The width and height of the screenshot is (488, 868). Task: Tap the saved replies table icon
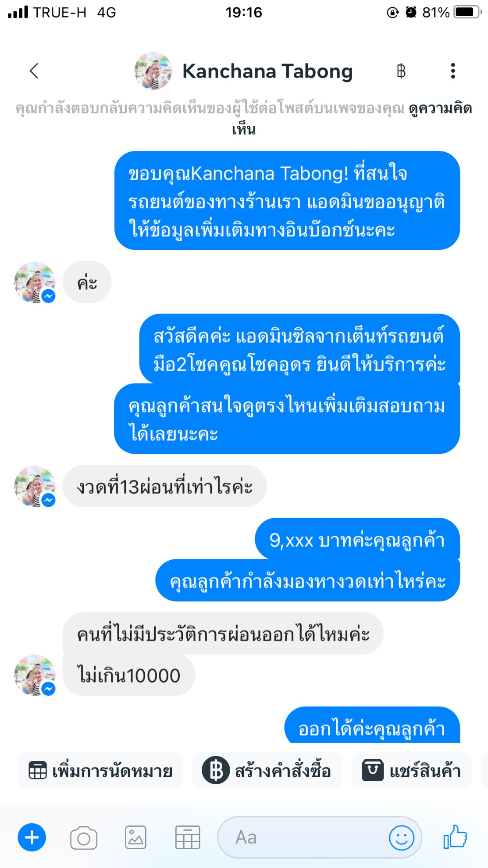[188, 838]
